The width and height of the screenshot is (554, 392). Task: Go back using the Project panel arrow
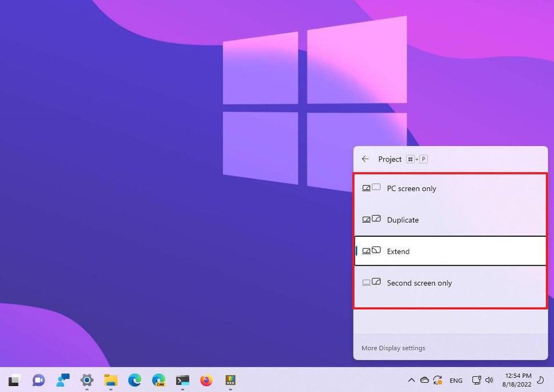(366, 159)
